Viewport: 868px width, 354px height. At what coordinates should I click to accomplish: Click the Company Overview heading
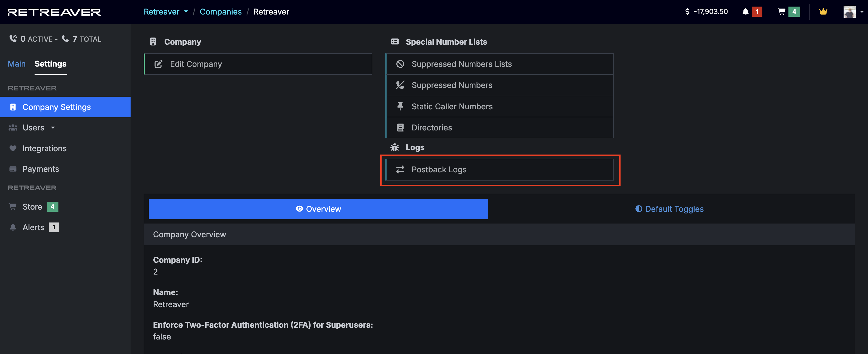coord(189,235)
